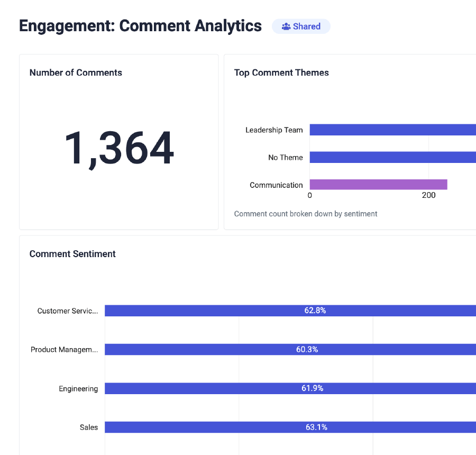Select the Sales 63.1% bar
476x455 pixels.
pyautogui.click(x=290, y=427)
